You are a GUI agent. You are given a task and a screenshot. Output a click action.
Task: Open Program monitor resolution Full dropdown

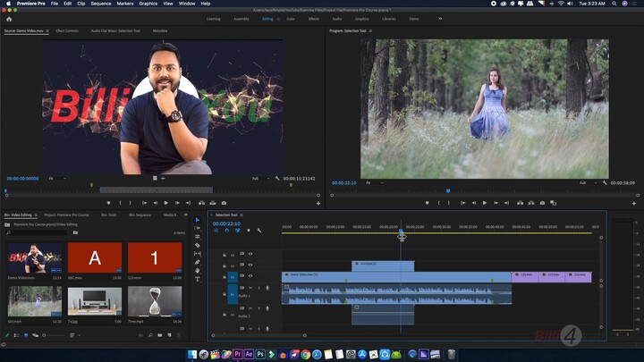tap(588, 182)
